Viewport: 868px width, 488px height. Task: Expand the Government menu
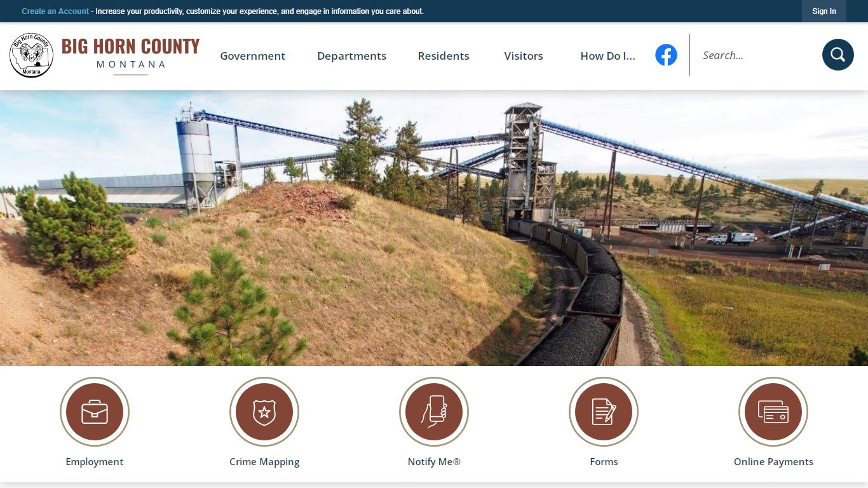253,56
